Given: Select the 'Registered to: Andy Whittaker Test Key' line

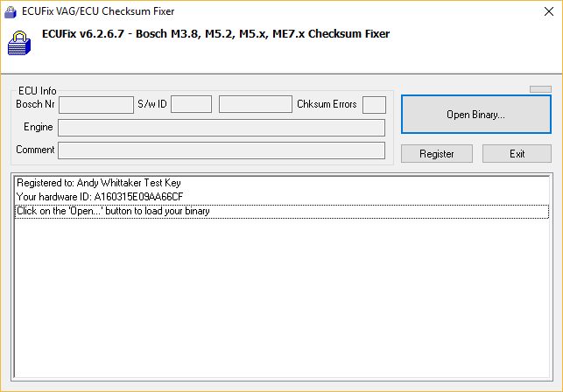Looking at the screenshot, I should 282,183.
